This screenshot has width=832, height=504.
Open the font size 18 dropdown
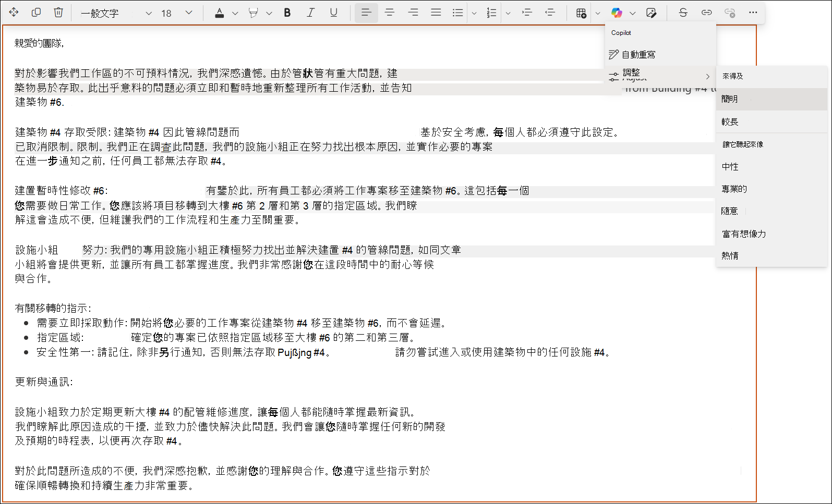tap(176, 13)
